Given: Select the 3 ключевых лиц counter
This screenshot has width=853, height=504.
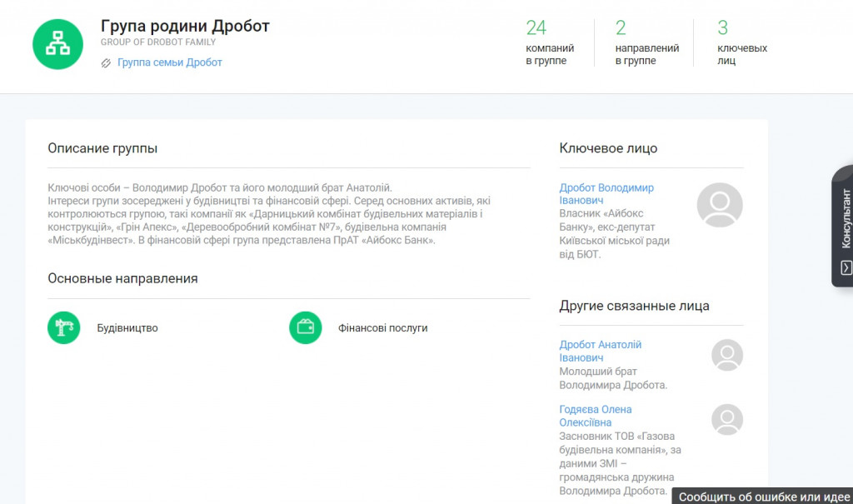Looking at the screenshot, I should (x=741, y=42).
